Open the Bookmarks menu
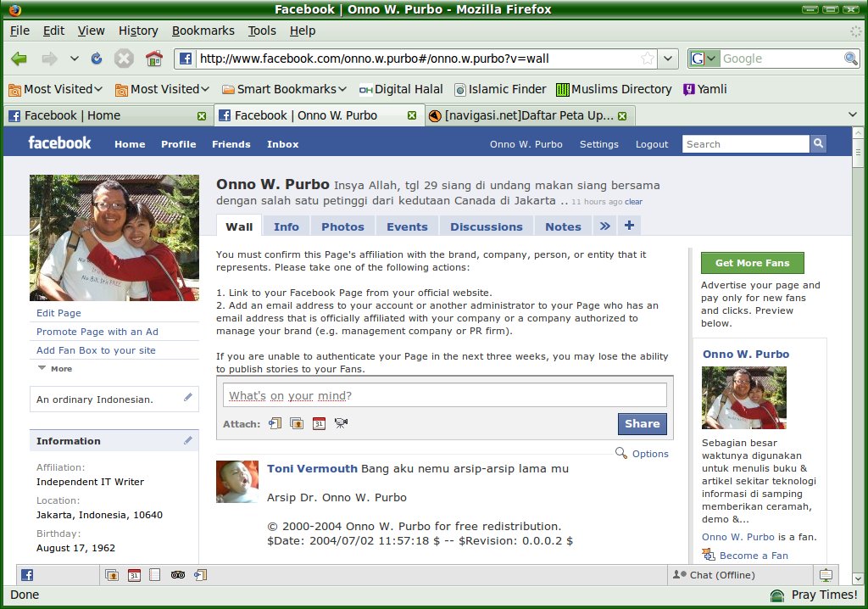Image resolution: width=868 pixels, height=609 pixels. (x=203, y=31)
